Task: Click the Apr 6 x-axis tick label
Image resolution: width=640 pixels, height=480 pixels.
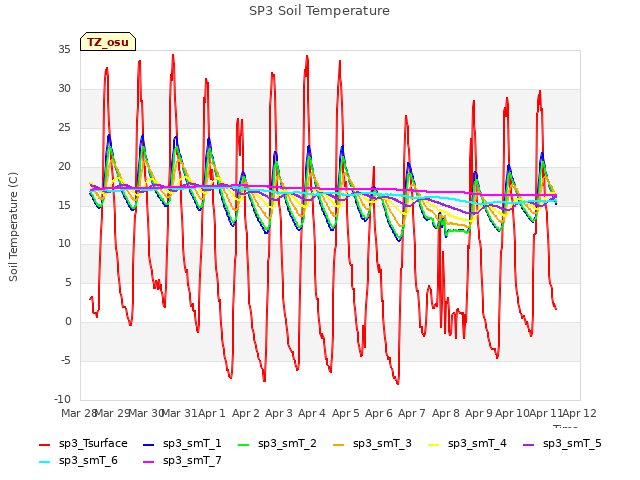Action: (378, 413)
